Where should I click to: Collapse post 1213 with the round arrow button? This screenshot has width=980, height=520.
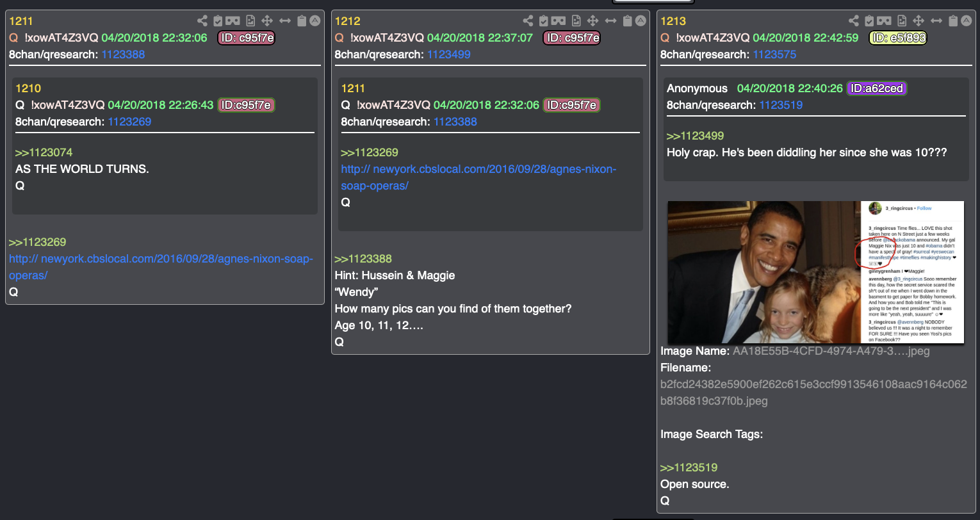967,20
